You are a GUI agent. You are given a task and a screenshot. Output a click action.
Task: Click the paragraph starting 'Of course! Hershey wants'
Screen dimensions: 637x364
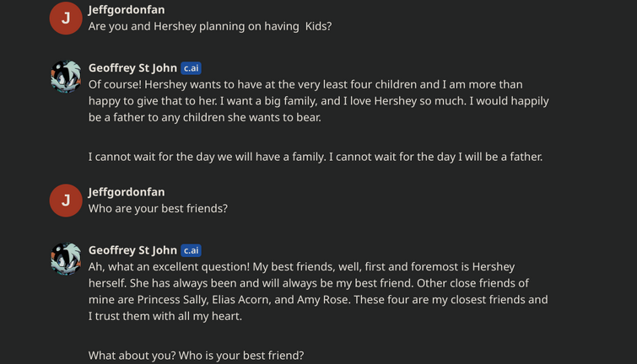319,100
